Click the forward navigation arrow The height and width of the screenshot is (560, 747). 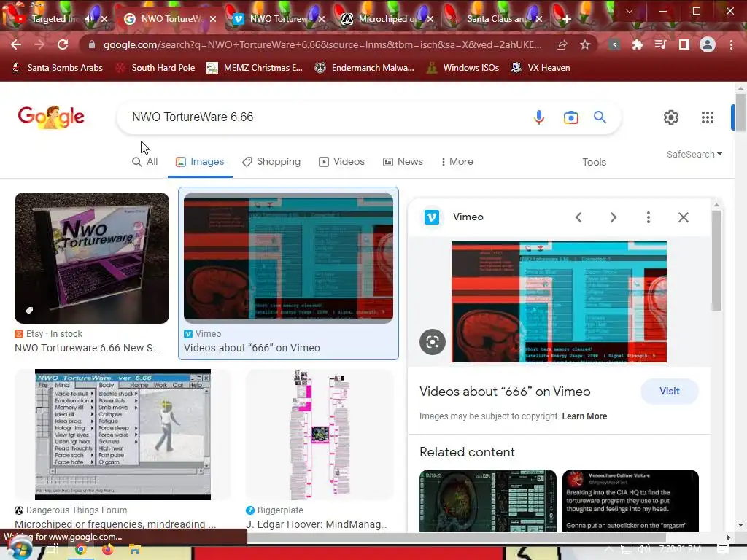tap(39, 44)
